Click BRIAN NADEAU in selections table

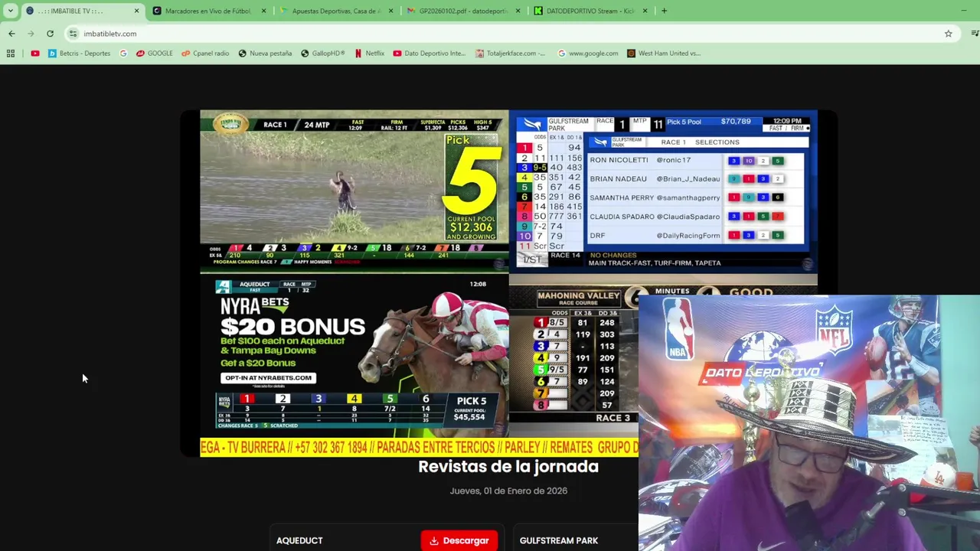[x=618, y=179]
